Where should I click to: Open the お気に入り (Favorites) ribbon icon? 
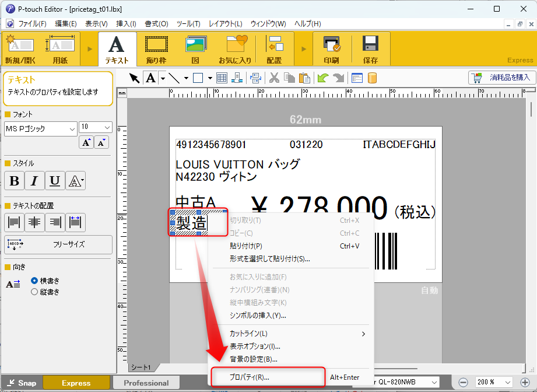tap(236, 48)
